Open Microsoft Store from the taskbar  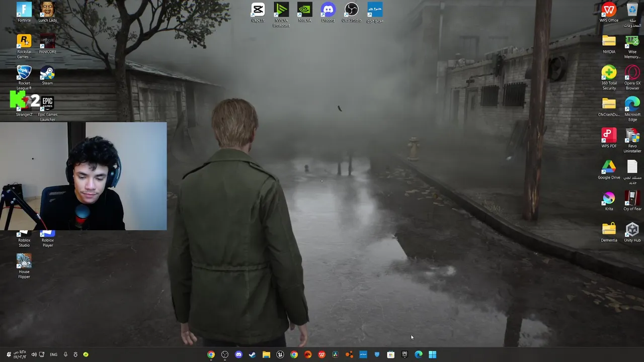[x=390, y=354]
